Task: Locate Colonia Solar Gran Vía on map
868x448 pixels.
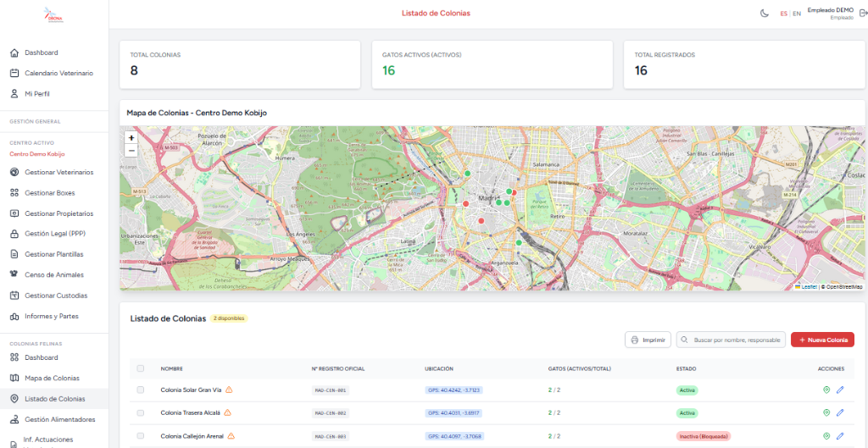Action: click(x=826, y=390)
